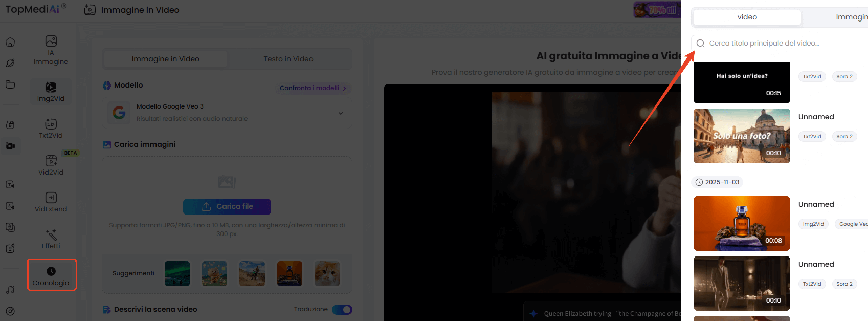
Task: Click the 'Descrivi la scena video' heading
Action: (x=155, y=309)
